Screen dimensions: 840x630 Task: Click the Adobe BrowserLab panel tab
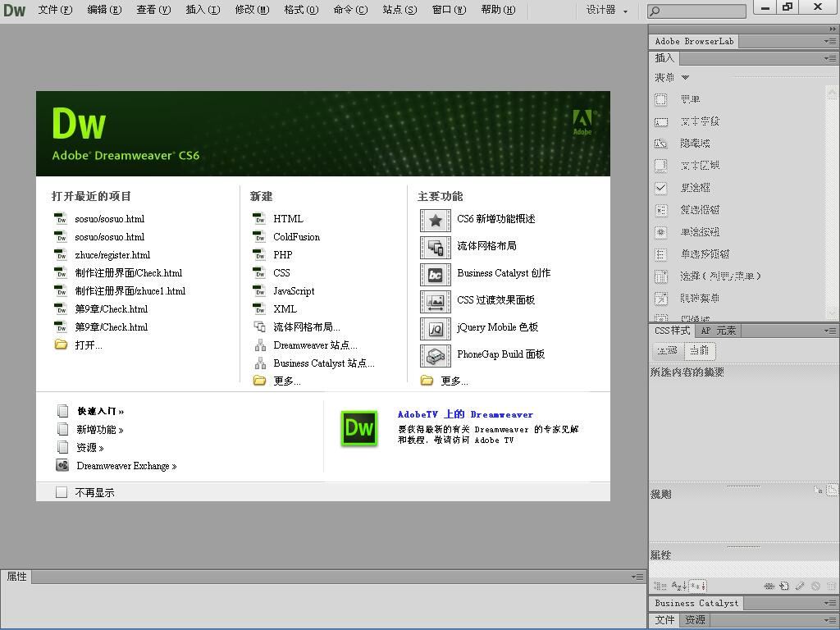[694, 41]
